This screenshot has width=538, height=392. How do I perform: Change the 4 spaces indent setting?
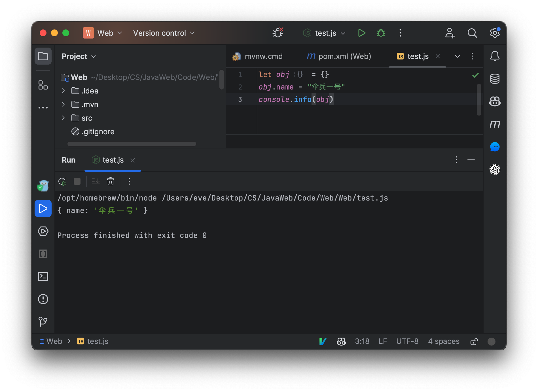pyautogui.click(x=444, y=341)
